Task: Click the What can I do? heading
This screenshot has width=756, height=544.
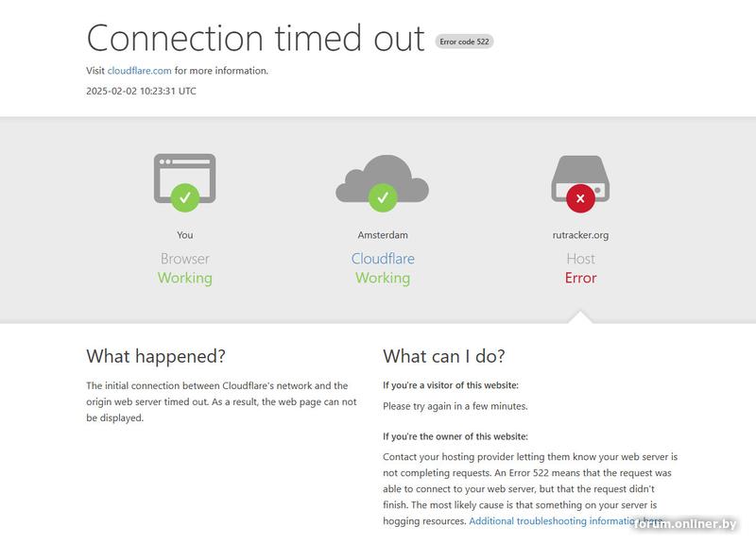Action: (444, 357)
